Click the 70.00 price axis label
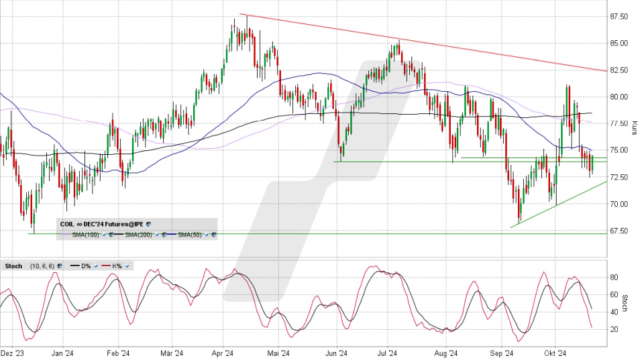Viewport: 644px width, 362px height. point(619,204)
